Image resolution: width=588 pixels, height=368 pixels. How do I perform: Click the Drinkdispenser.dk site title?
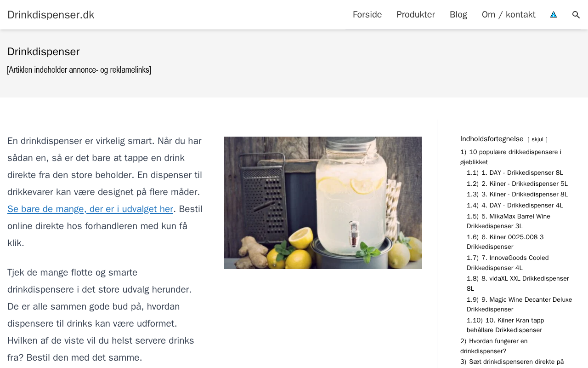51,15
